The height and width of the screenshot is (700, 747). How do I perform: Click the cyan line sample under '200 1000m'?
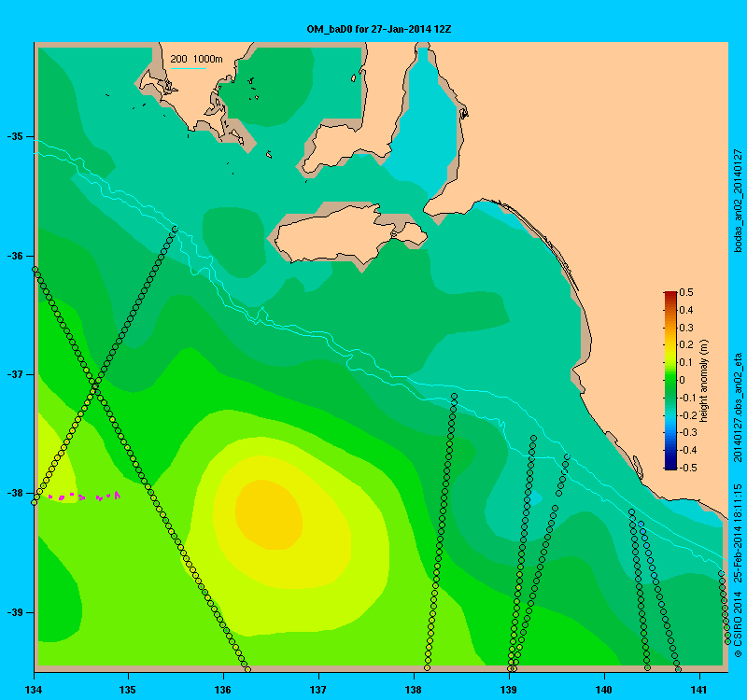pyautogui.click(x=189, y=68)
